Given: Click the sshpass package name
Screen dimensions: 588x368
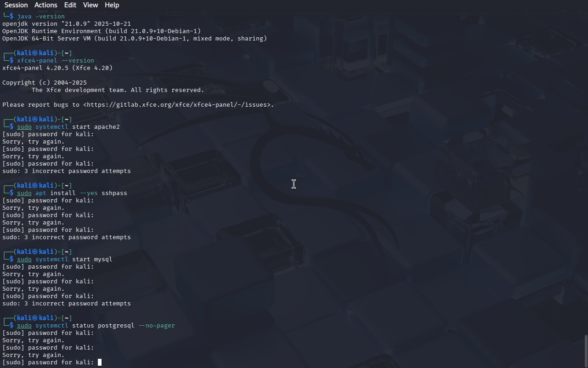Looking at the screenshot, I should (114, 193).
